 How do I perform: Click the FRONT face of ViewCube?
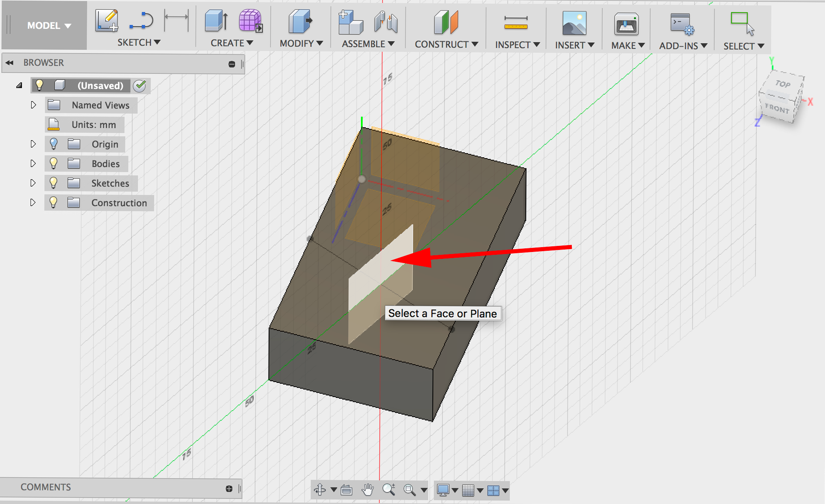click(777, 109)
